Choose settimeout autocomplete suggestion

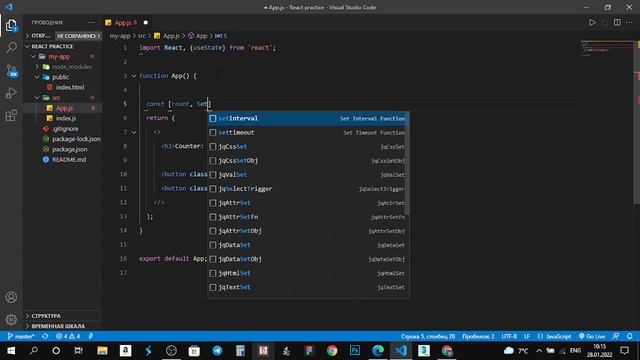307,133
